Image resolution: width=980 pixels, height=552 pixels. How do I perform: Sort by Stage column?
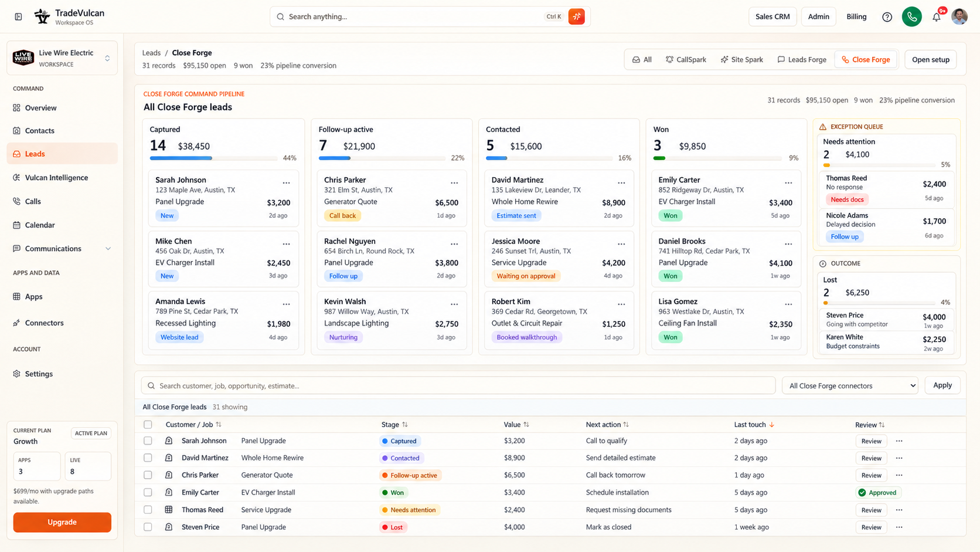tap(394, 425)
